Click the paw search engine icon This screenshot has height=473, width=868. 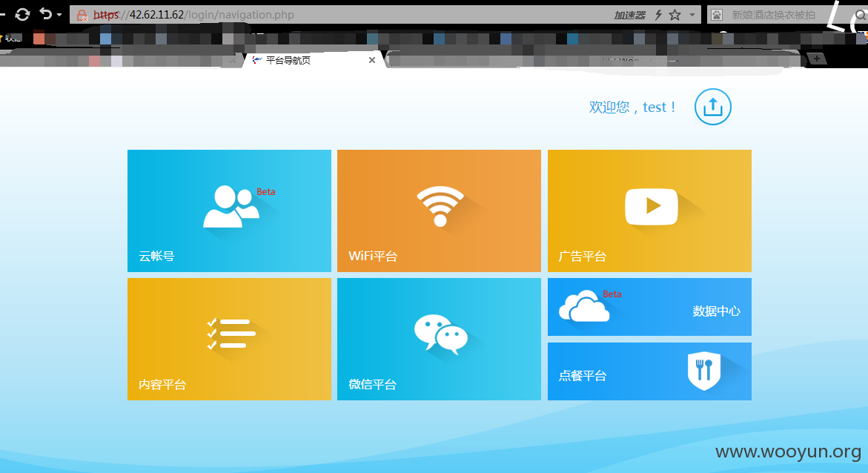(x=716, y=15)
